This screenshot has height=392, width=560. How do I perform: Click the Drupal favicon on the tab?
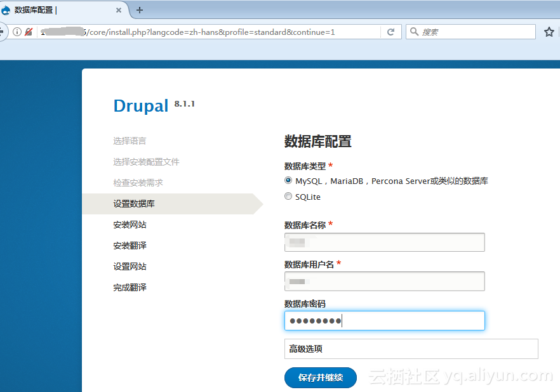pos(6,10)
